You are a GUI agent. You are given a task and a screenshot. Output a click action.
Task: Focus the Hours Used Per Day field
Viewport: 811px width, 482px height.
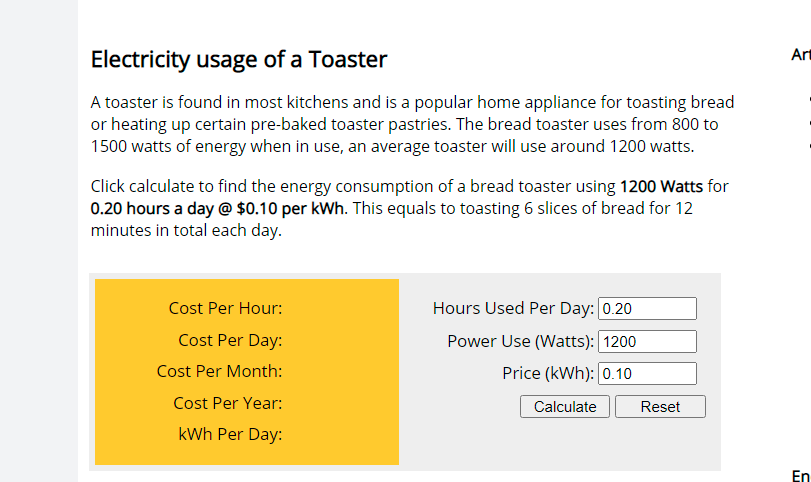point(647,309)
